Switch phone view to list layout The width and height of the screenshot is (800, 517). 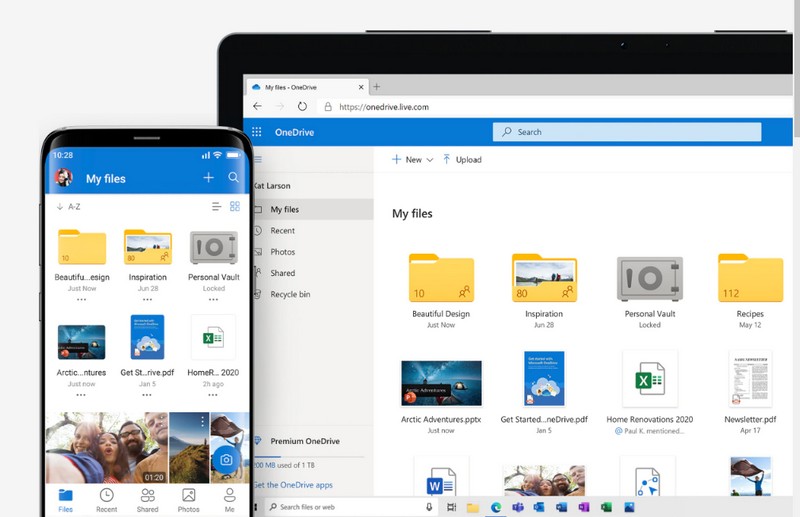coord(216,207)
